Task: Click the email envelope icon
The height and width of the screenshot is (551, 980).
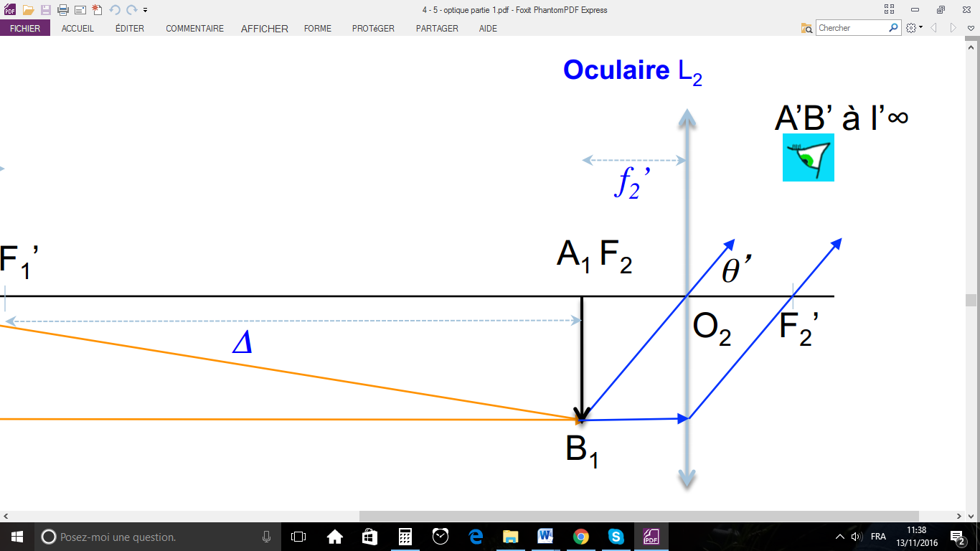Action: tap(80, 10)
